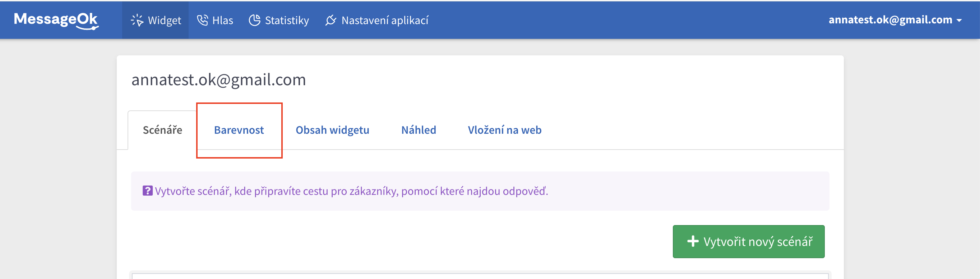Open the Statistiky menu label
The image size is (980, 279).
point(287,20)
